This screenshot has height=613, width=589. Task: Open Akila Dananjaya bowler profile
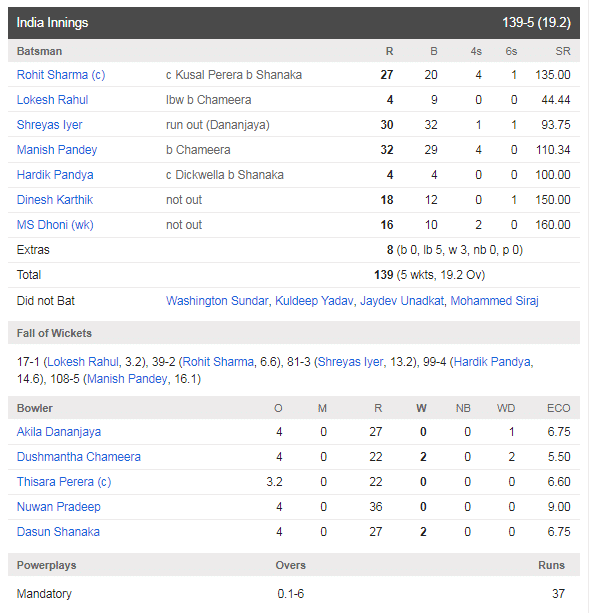click(x=59, y=432)
